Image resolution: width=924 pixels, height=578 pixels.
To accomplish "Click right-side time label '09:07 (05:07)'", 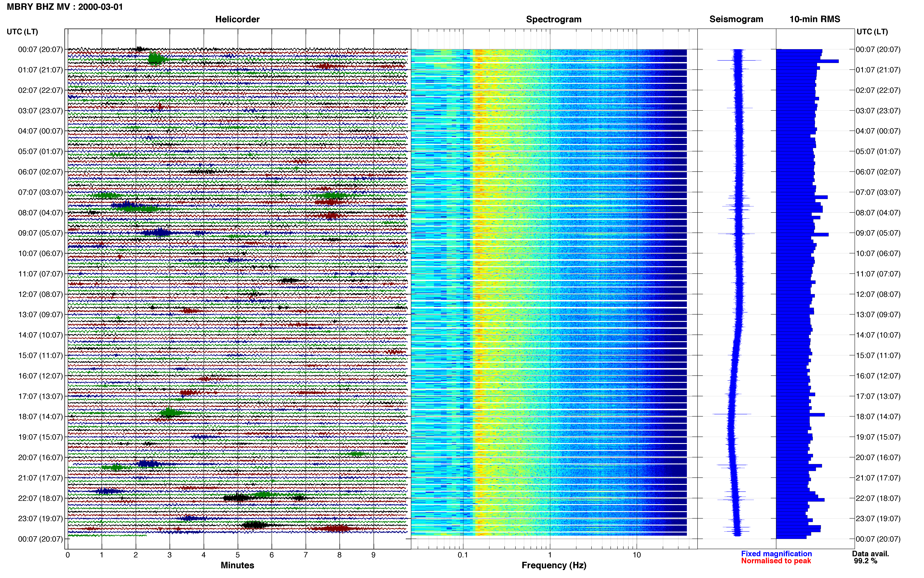I will click(x=878, y=233).
